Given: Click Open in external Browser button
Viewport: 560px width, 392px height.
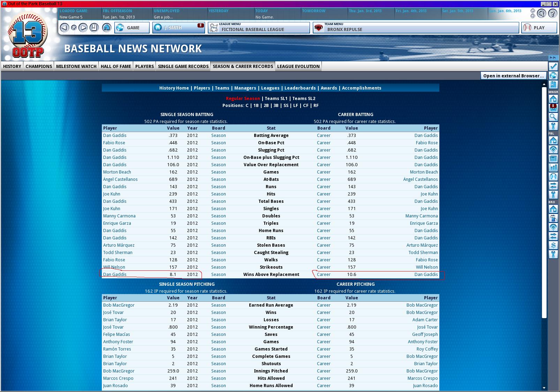Looking at the screenshot, I should [x=513, y=76].
